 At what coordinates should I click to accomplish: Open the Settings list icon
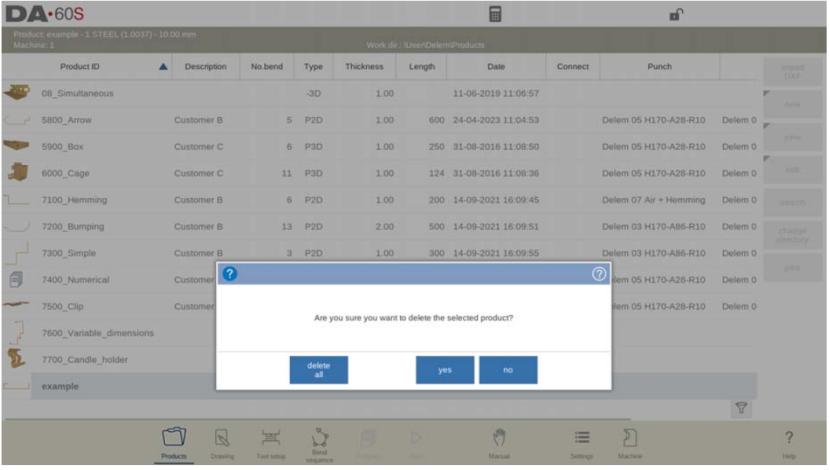581,442
